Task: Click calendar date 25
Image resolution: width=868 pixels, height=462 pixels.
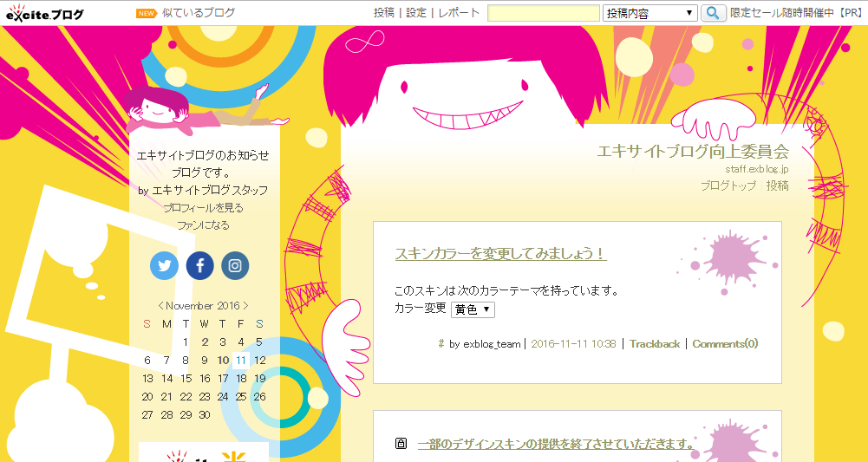Action: click(241, 397)
